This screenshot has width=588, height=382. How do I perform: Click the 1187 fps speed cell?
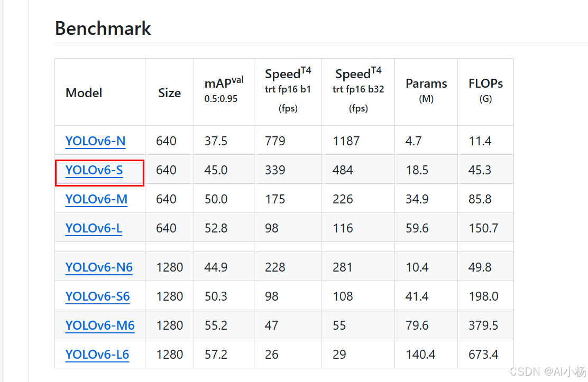(346, 141)
